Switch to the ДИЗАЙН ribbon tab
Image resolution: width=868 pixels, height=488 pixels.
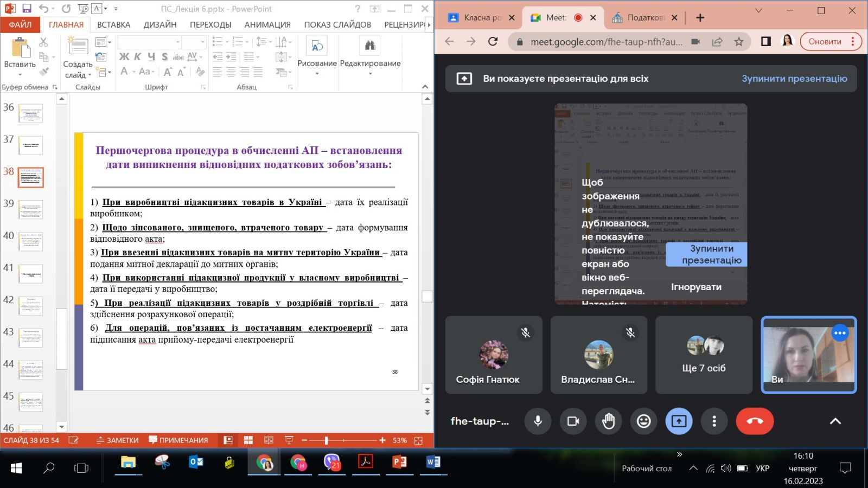[160, 24]
